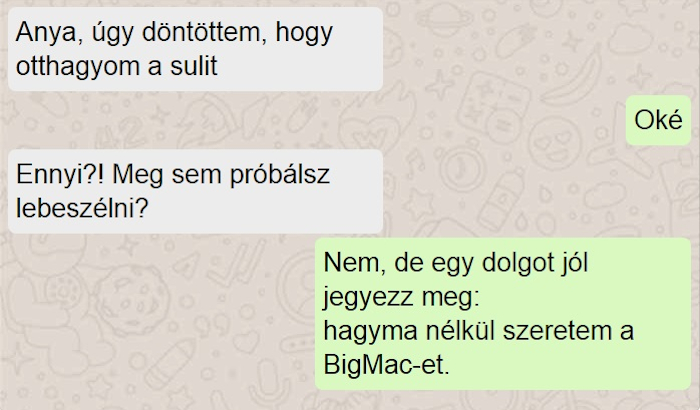This screenshot has width=700, height=410.
Task: Click the cloud doodle in top-right background
Action: pos(630,38)
